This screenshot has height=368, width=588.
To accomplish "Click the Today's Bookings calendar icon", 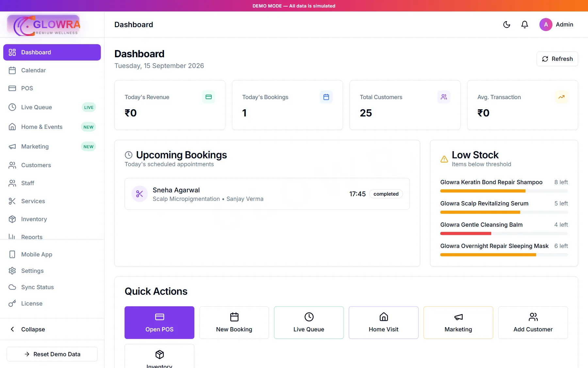I will click(x=326, y=97).
